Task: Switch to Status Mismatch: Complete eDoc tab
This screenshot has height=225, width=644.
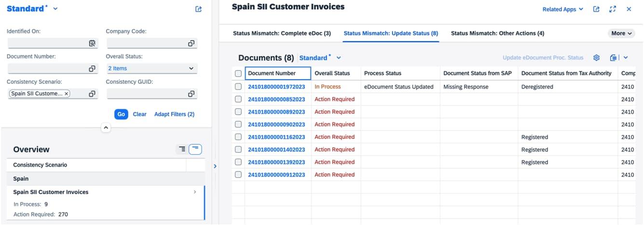Action: pyautogui.click(x=282, y=33)
